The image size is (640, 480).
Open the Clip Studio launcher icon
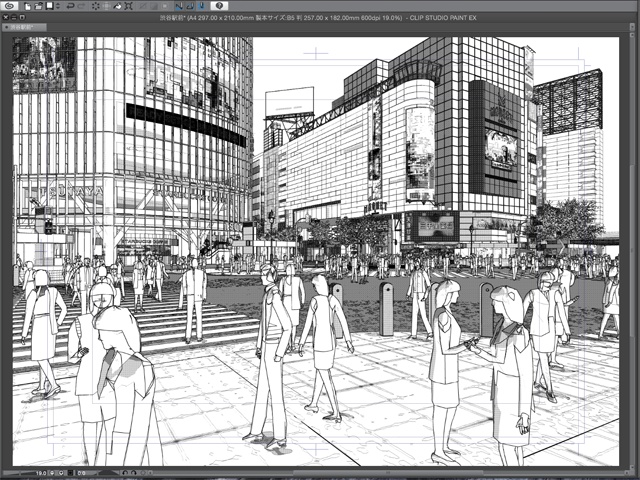[x=9, y=6]
